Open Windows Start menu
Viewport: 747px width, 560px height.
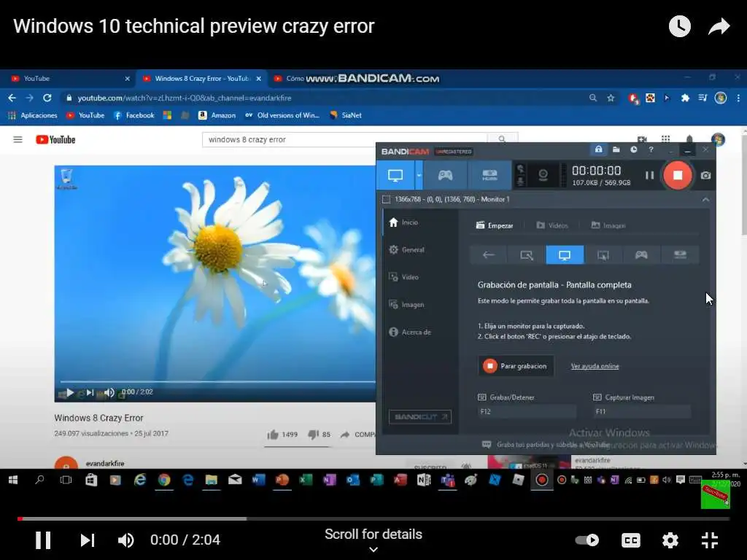point(13,480)
